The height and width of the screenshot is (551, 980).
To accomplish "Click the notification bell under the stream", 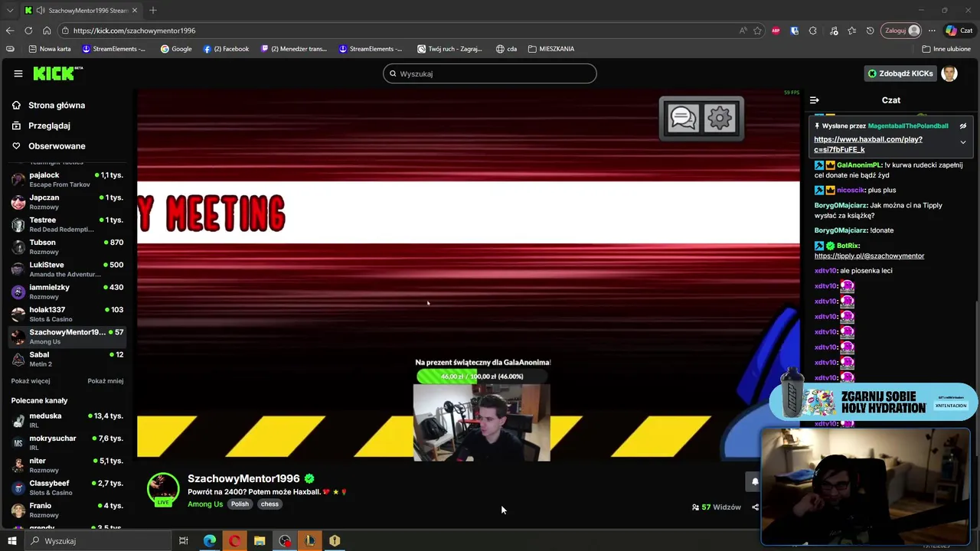I will (754, 481).
